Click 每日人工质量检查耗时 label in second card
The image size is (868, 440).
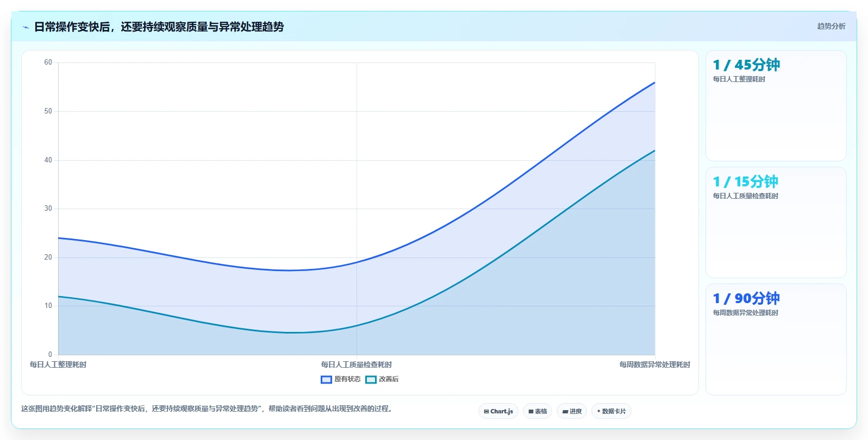746,196
